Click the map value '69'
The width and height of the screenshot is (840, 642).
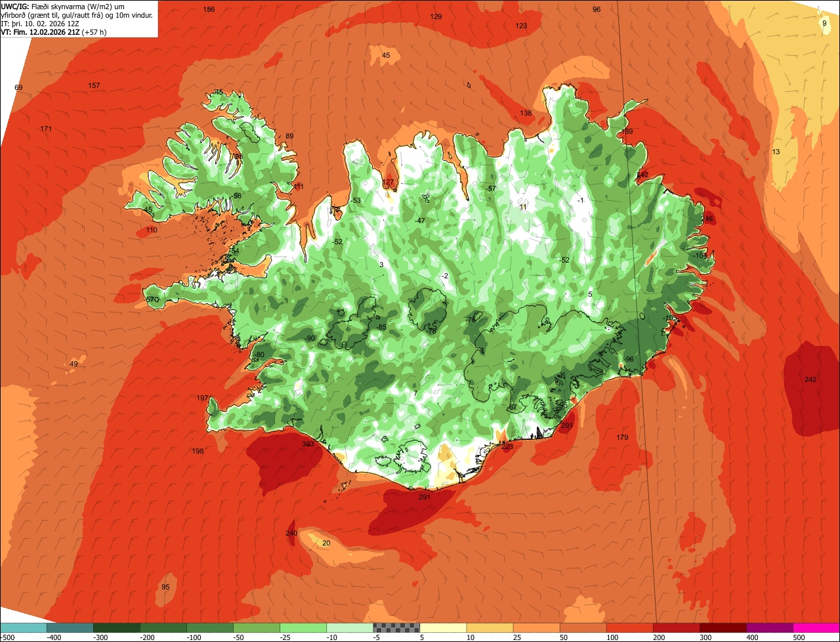coord(18,87)
